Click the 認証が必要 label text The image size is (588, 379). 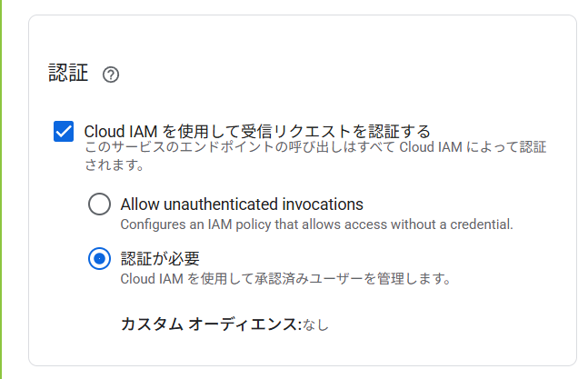[x=160, y=258]
